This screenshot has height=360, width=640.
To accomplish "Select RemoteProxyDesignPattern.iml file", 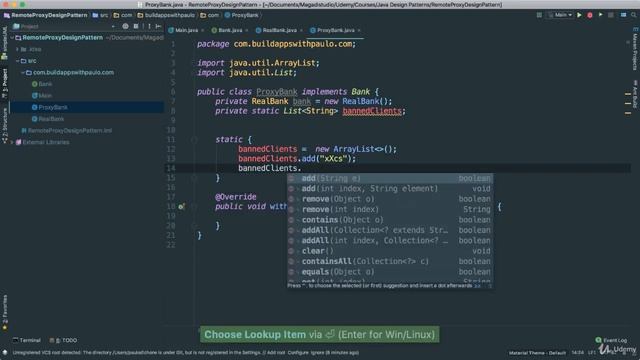I will pyautogui.click(x=67, y=131).
